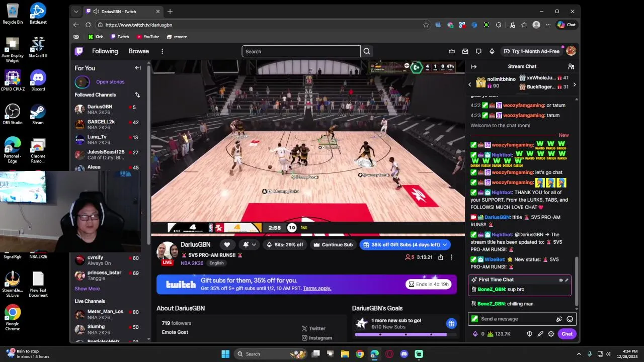Open the Twitch user avatar menu

(571, 51)
